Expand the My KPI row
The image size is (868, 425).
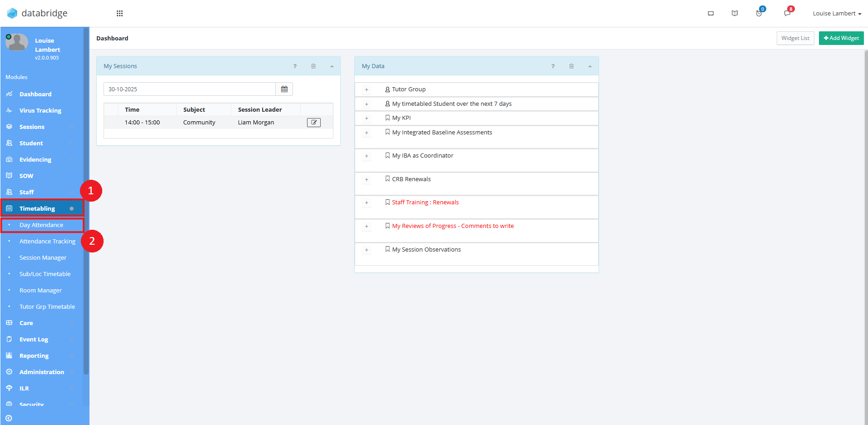367,118
